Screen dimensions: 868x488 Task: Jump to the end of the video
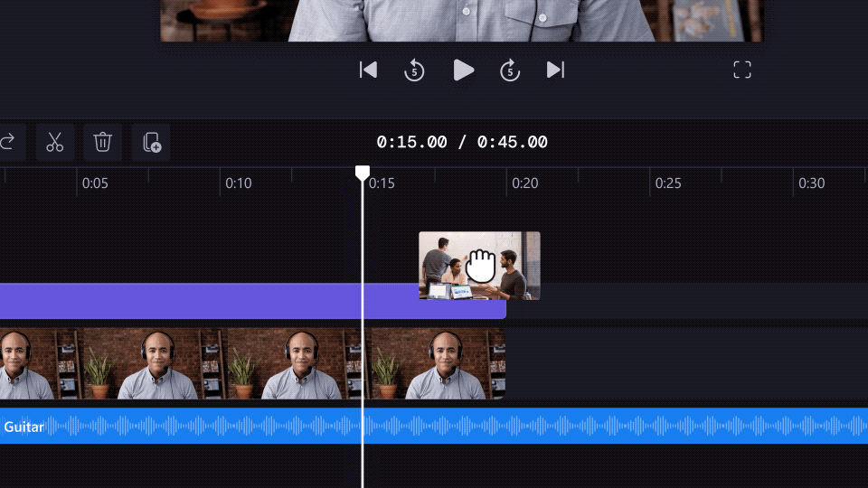(556, 70)
